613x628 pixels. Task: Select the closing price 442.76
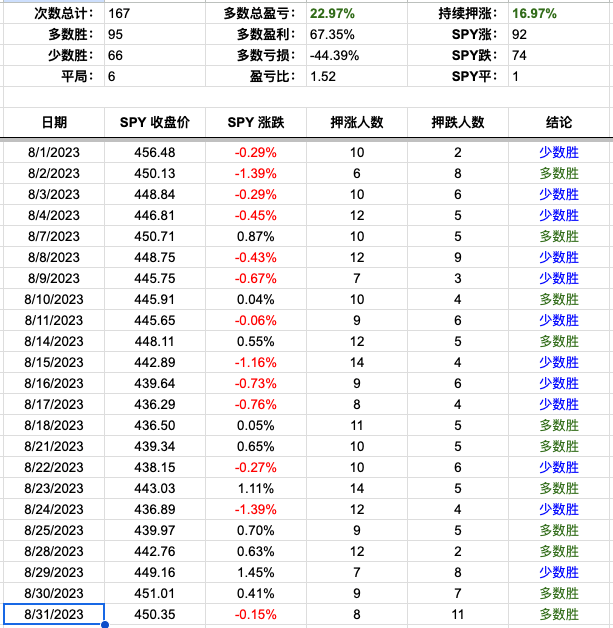tap(155, 551)
